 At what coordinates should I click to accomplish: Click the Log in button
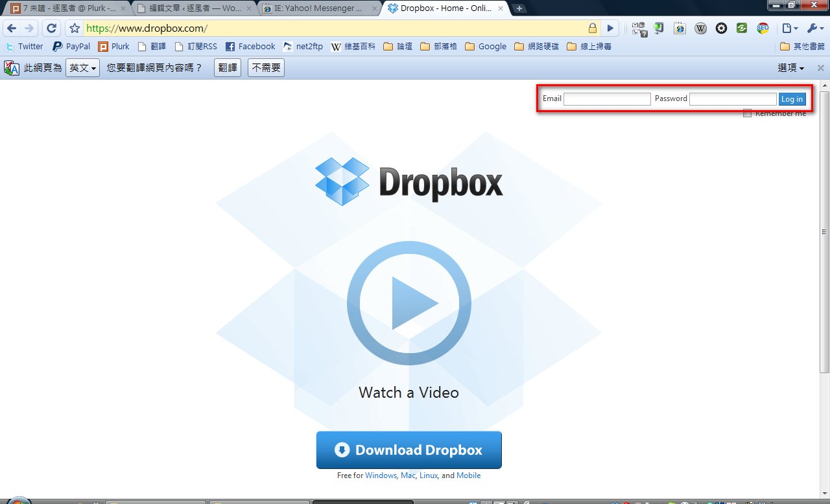792,99
